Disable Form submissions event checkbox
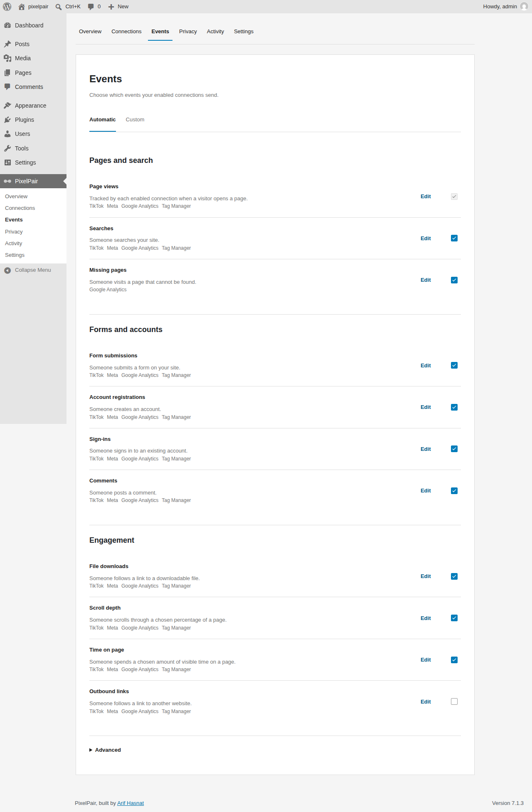532x812 pixels. tap(454, 365)
